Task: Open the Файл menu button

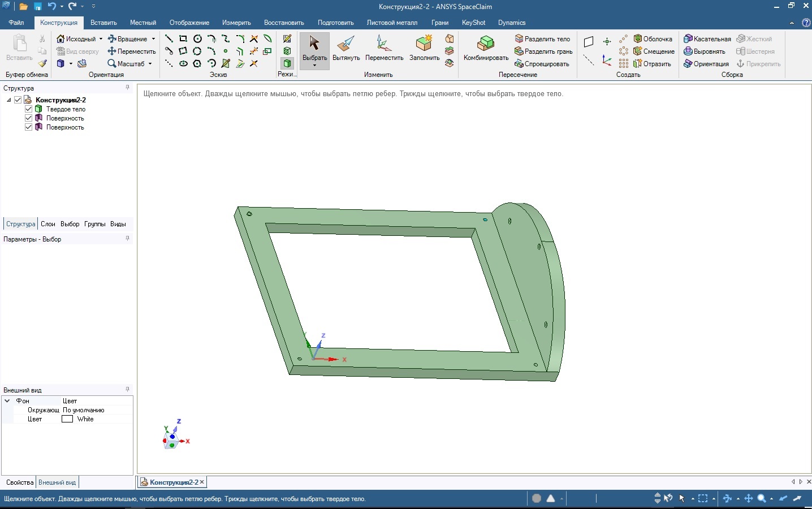Action: [16, 23]
